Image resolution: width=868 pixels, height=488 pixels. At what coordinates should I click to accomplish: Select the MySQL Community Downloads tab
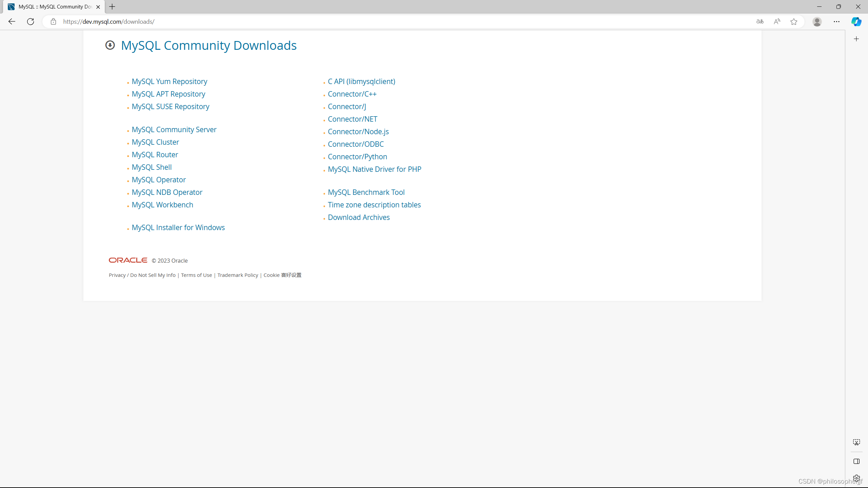[54, 7]
